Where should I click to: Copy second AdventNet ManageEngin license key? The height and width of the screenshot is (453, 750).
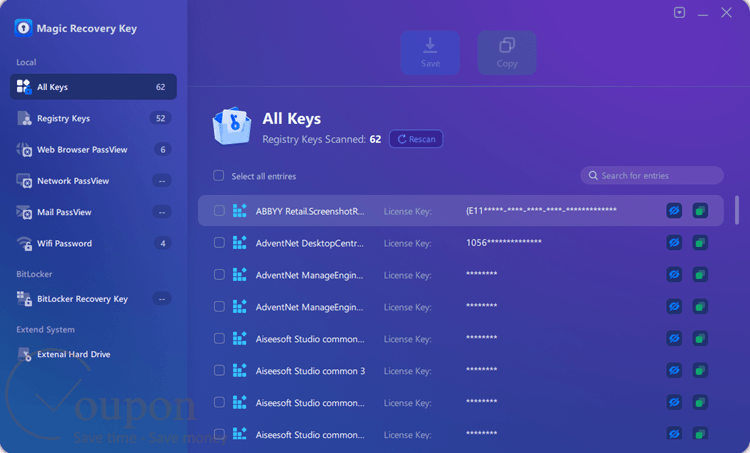(x=700, y=307)
